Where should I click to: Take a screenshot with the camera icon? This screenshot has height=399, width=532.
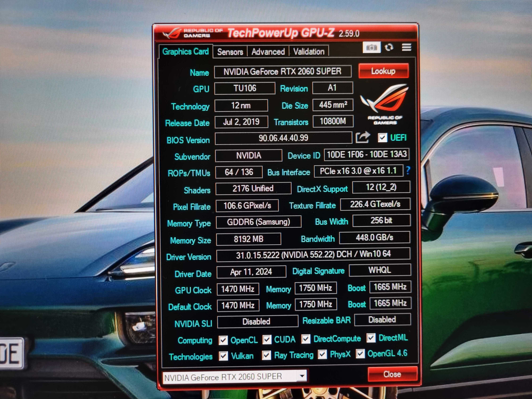coord(372,47)
